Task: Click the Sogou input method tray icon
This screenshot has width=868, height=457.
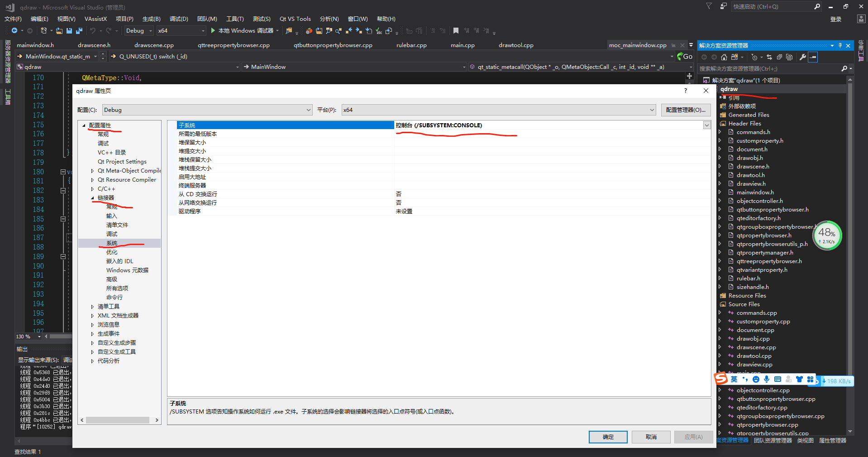Action: tap(720, 379)
